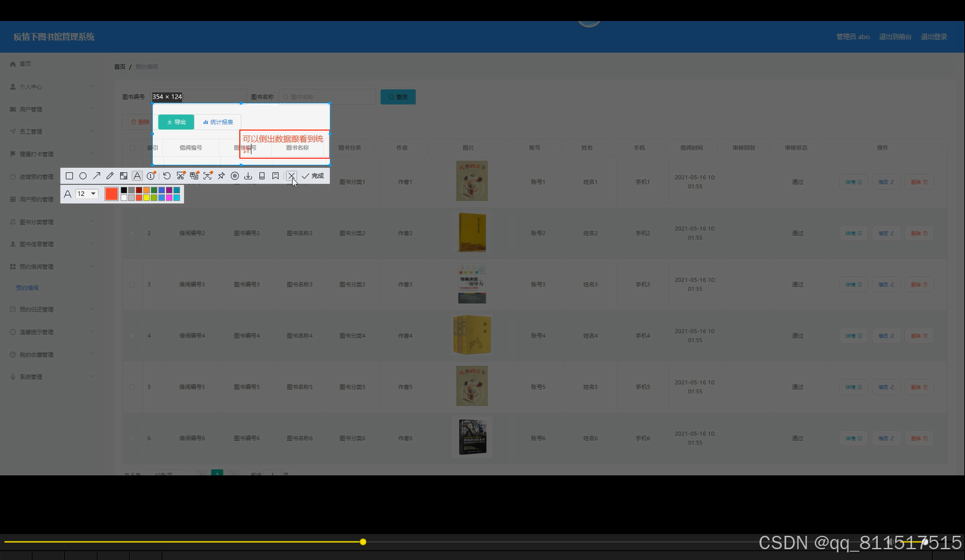Check the checkbox for row 2
The height and width of the screenshot is (560, 965).
pyautogui.click(x=132, y=234)
